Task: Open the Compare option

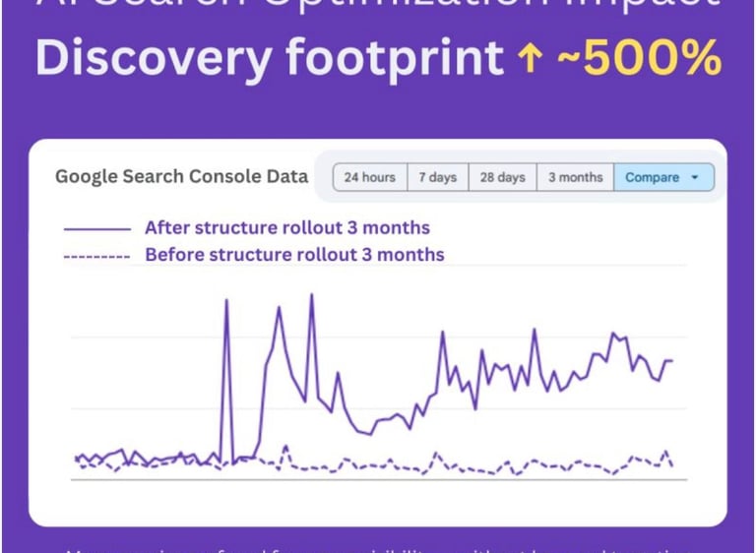Action: coord(663,177)
